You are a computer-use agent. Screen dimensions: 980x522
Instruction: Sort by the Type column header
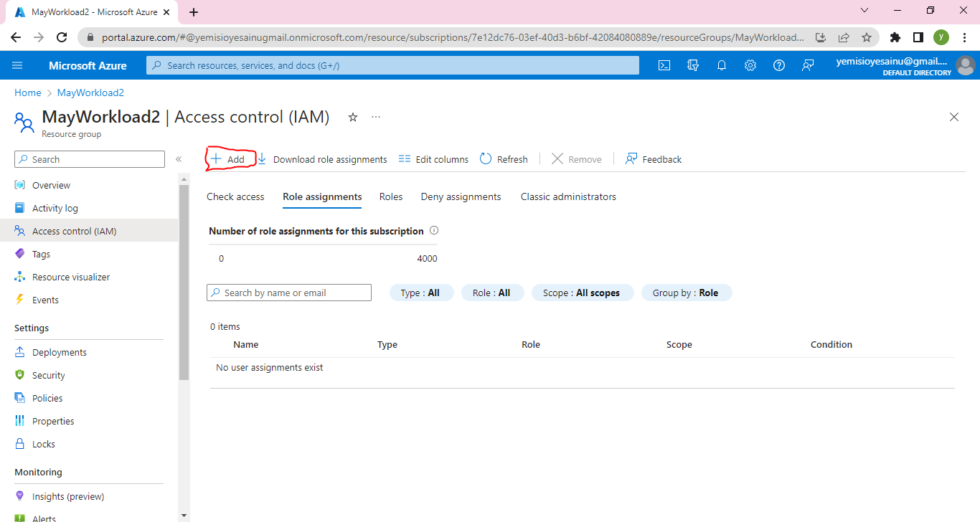[387, 344]
